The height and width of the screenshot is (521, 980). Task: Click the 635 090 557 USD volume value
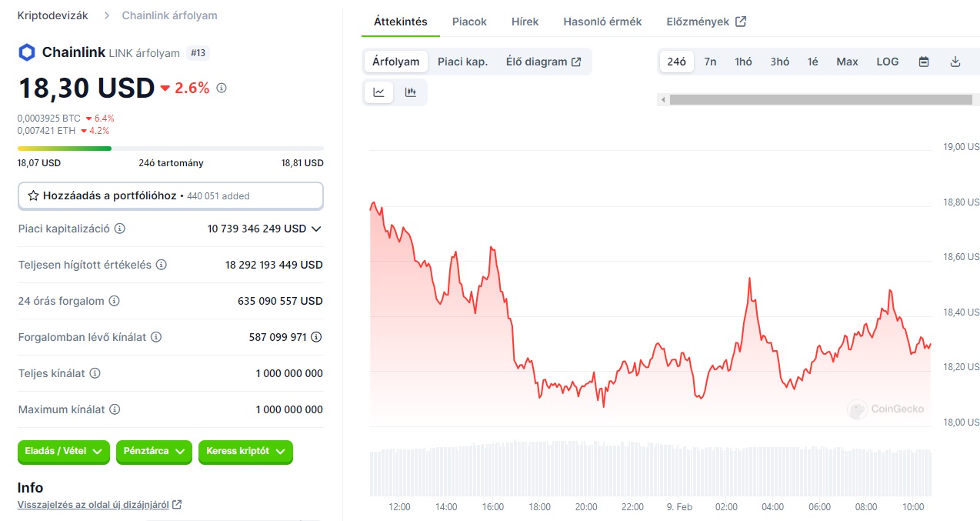(280, 301)
